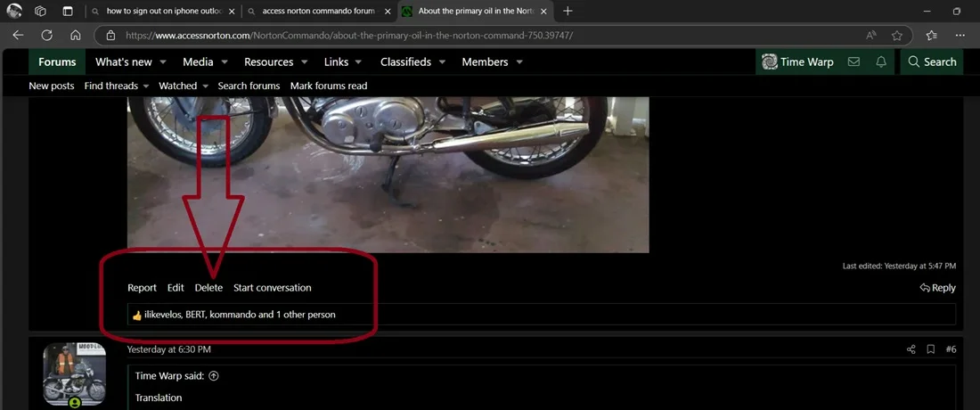Image resolution: width=980 pixels, height=410 pixels.
Task: Expand the Media dropdown arrow
Action: pyautogui.click(x=225, y=62)
